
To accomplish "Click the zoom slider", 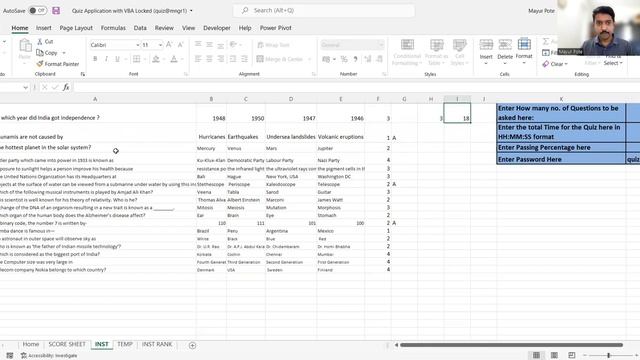I will pos(608,356).
